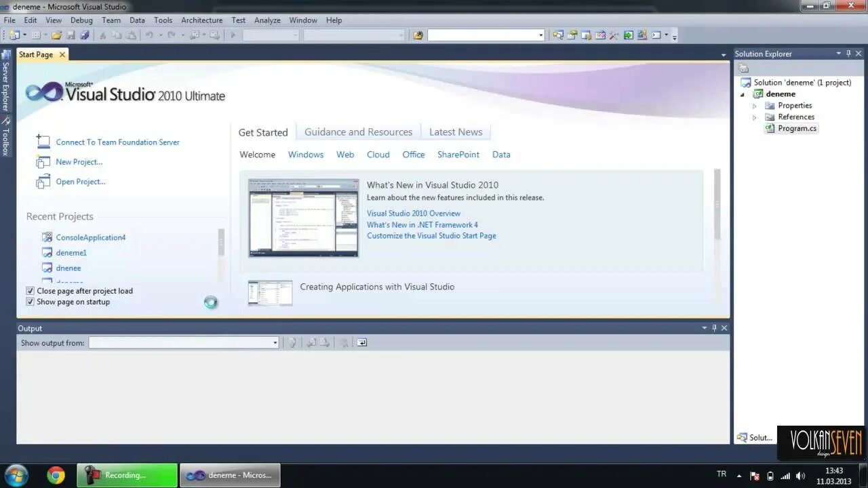Click the Open Project... link

point(81,182)
